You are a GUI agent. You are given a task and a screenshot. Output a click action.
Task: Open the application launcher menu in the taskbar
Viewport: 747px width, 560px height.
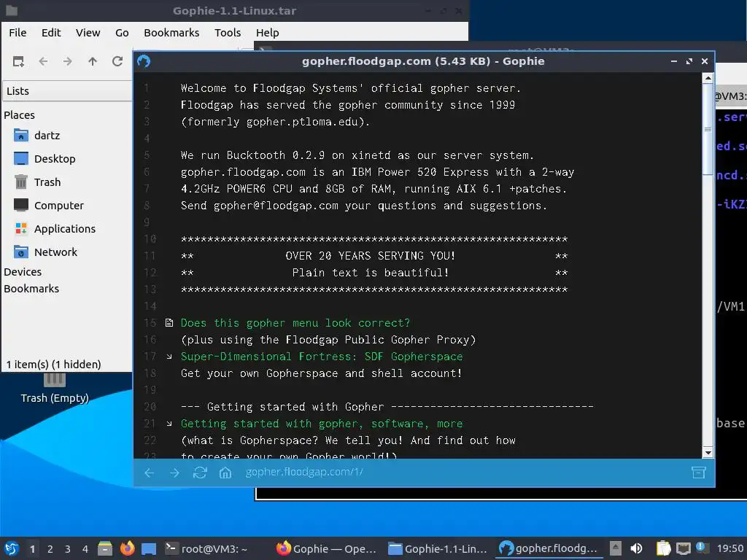pos(12,548)
